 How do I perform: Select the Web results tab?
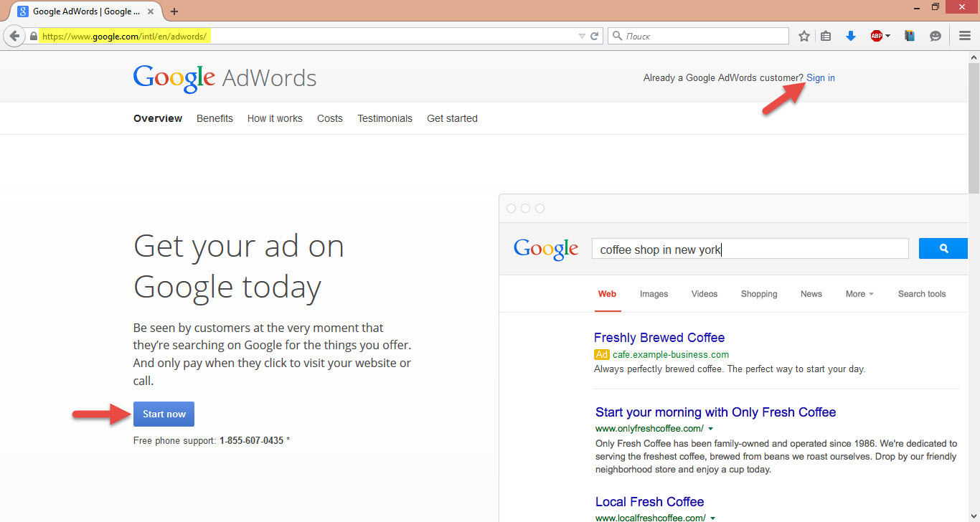pos(607,294)
